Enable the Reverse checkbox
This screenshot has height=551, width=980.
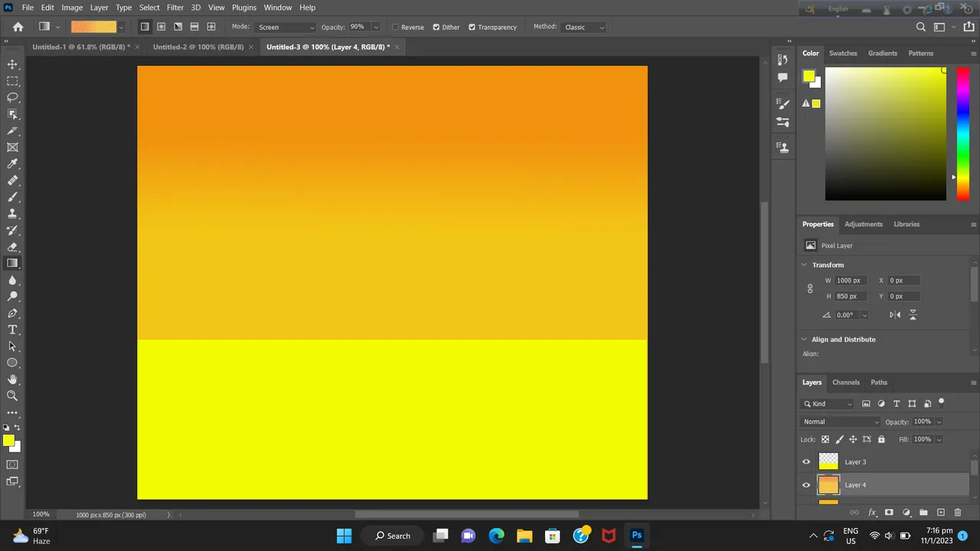396,28
